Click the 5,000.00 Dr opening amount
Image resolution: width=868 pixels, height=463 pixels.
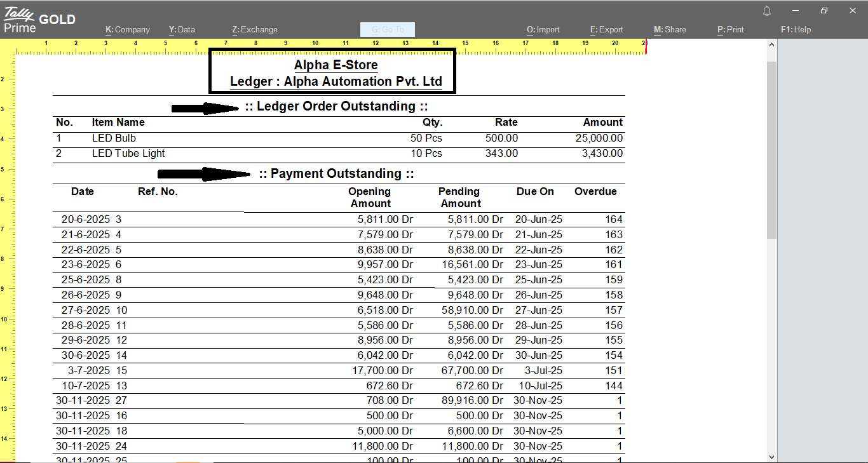tap(385, 431)
